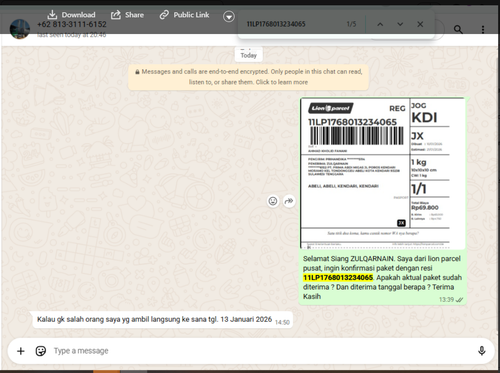The width and height of the screenshot is (500, 373).
Task: Open the emoji and sticker picker
Action: click(41, 351)
